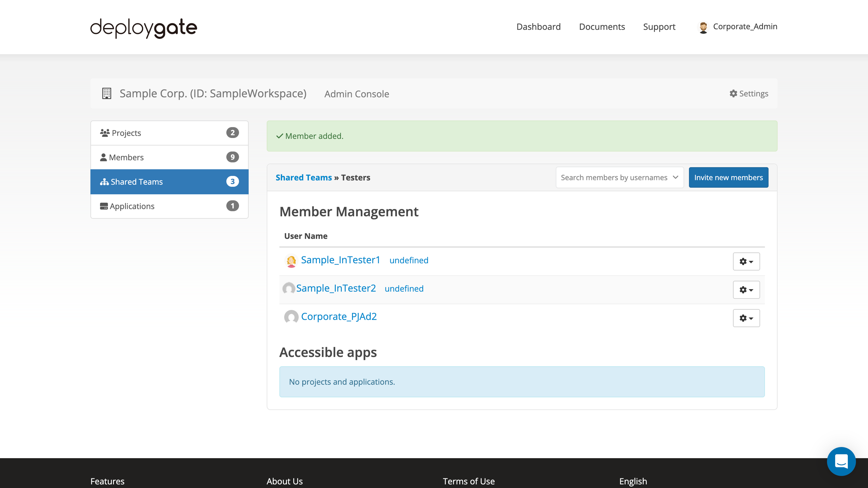The image size is (868, 488).
Task: Open the Documents menu item
Action: [x=602, y=27]
